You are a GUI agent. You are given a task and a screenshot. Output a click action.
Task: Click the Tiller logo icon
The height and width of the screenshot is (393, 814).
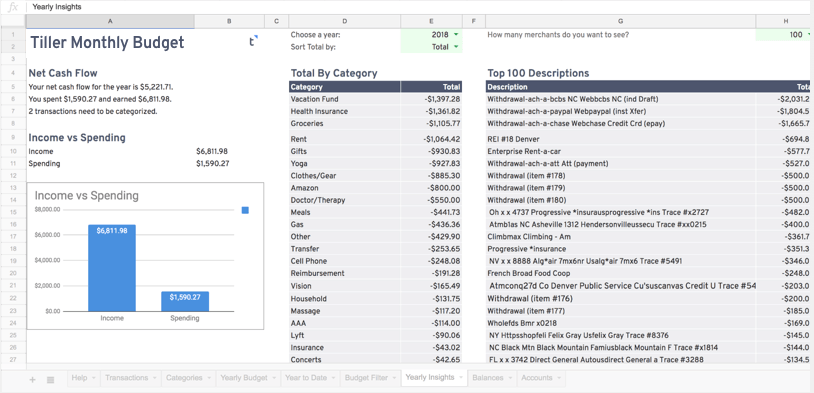[x=253, y=41]
